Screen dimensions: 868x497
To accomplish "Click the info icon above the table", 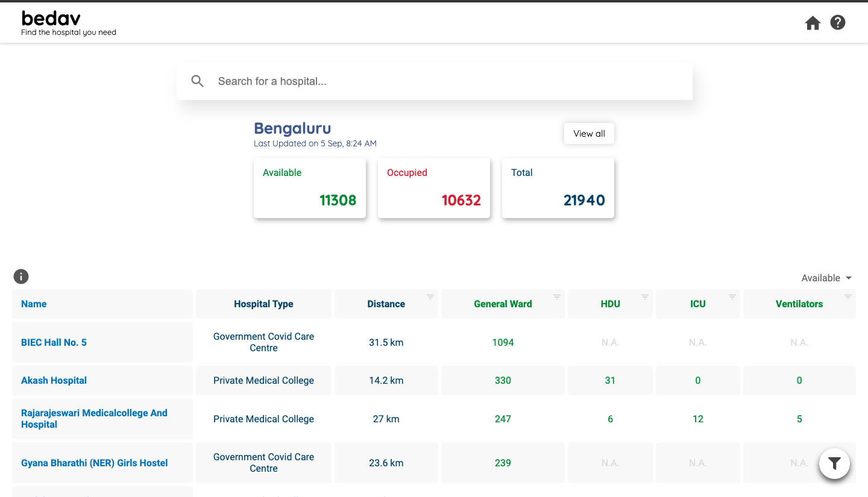I will 21,277.
